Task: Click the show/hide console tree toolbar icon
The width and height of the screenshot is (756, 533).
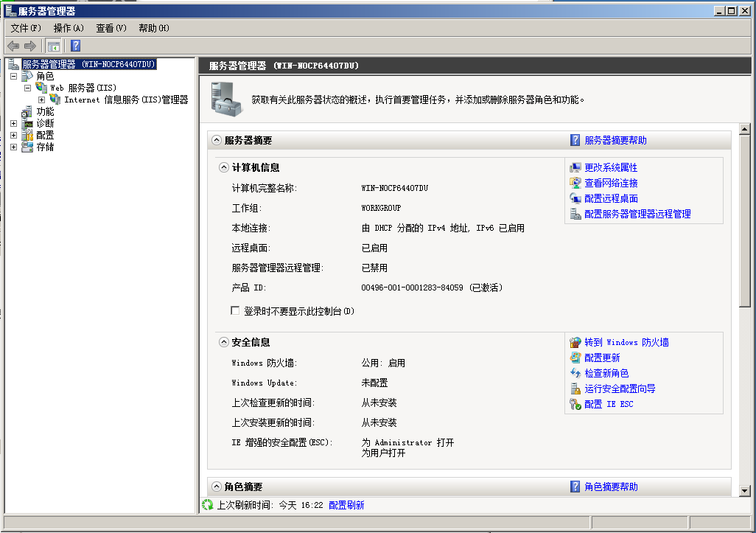Action: [54, 46]
